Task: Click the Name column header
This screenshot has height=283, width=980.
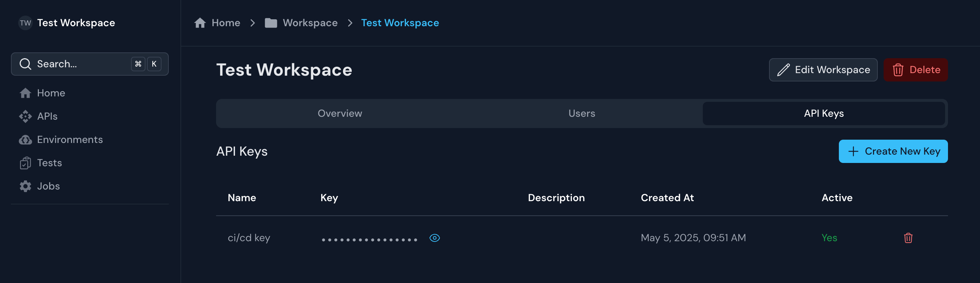Action: point(242,198)
